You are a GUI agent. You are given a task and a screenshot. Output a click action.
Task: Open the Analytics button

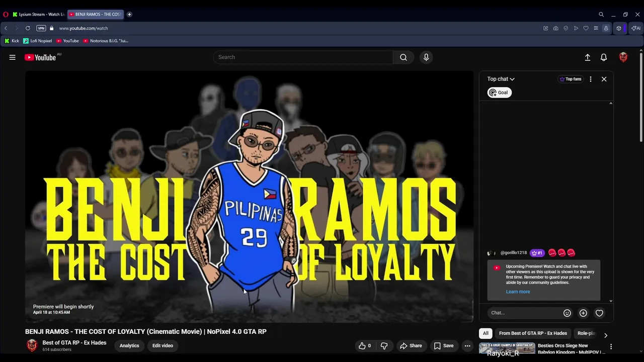click(129, 345)
